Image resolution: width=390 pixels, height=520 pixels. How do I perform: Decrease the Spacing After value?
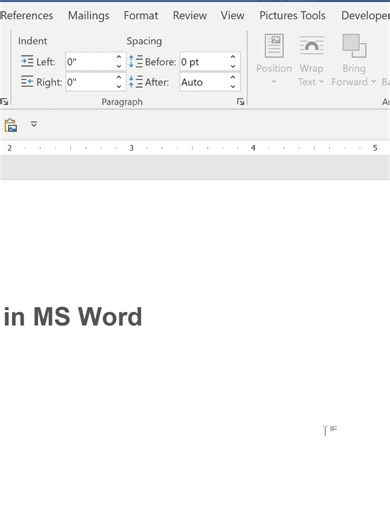pos(233,87)
